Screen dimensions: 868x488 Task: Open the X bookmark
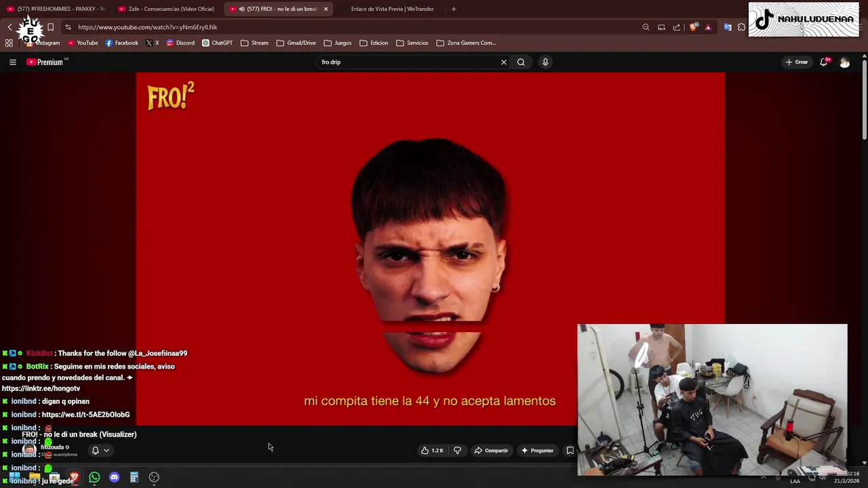tap(152, 43)
